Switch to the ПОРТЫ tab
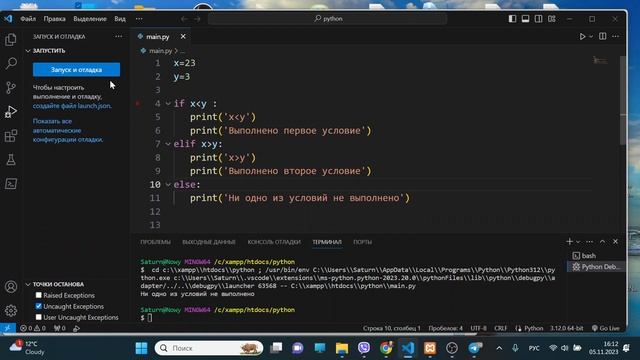 362,242
